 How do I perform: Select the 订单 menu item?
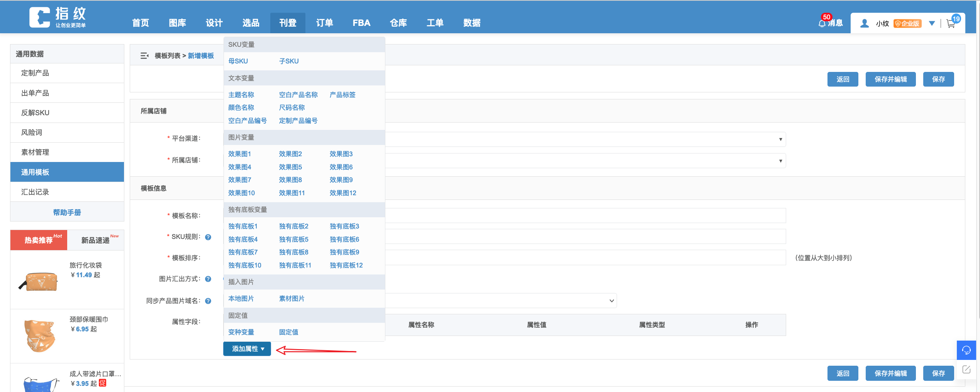[324, 22]
